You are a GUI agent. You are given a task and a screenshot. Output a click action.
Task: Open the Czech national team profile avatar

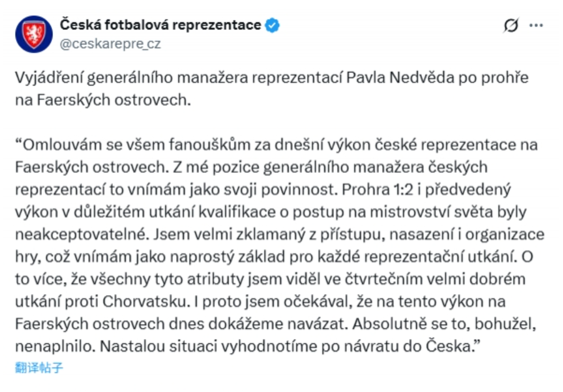click(x=34, y=34)
